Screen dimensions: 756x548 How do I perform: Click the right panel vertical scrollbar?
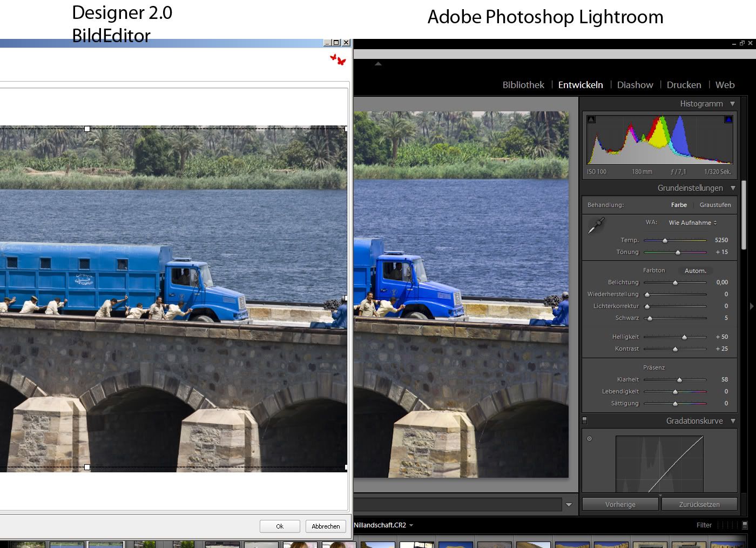pos(744,215)
